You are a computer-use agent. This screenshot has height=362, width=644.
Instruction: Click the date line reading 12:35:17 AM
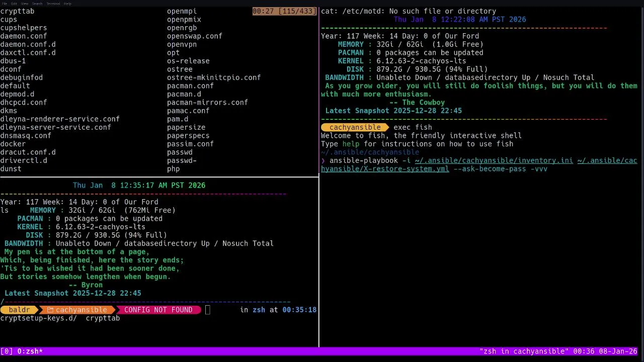[x=139, y=185]
